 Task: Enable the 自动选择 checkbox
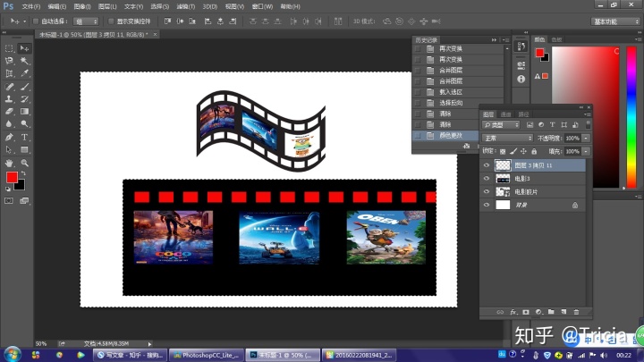point(36,21)
